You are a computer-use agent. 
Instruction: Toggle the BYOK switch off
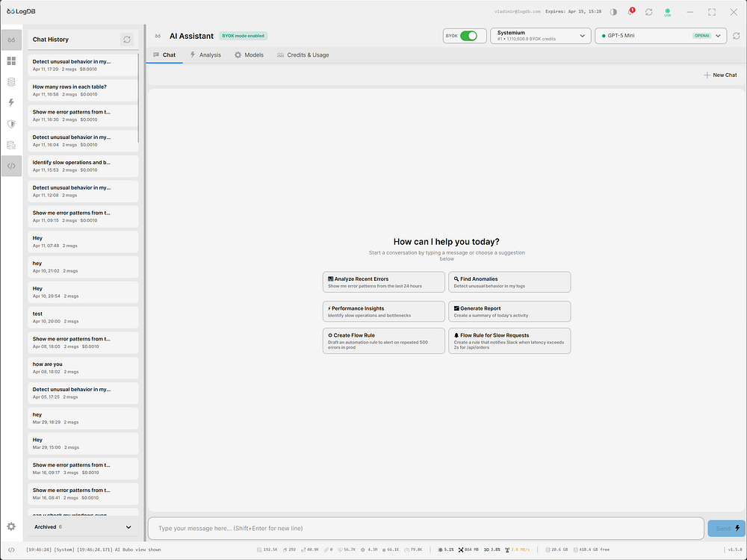tap(469, 36)
